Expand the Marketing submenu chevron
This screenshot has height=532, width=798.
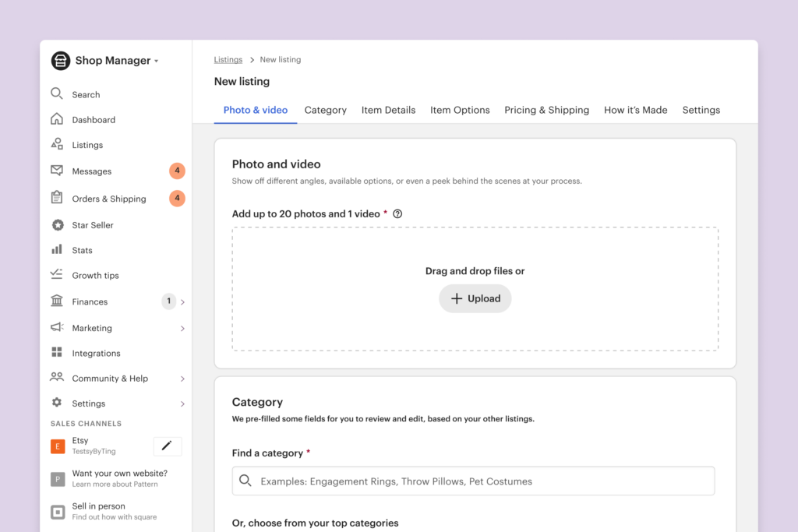click(182, 329)
